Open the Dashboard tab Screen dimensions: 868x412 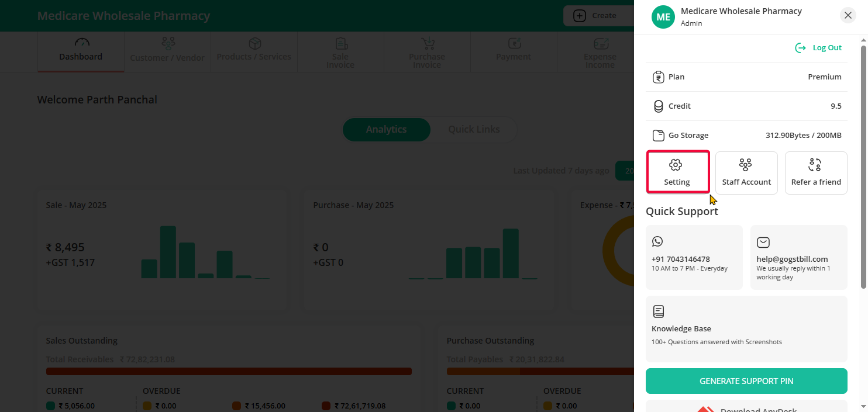click(81, 51)
